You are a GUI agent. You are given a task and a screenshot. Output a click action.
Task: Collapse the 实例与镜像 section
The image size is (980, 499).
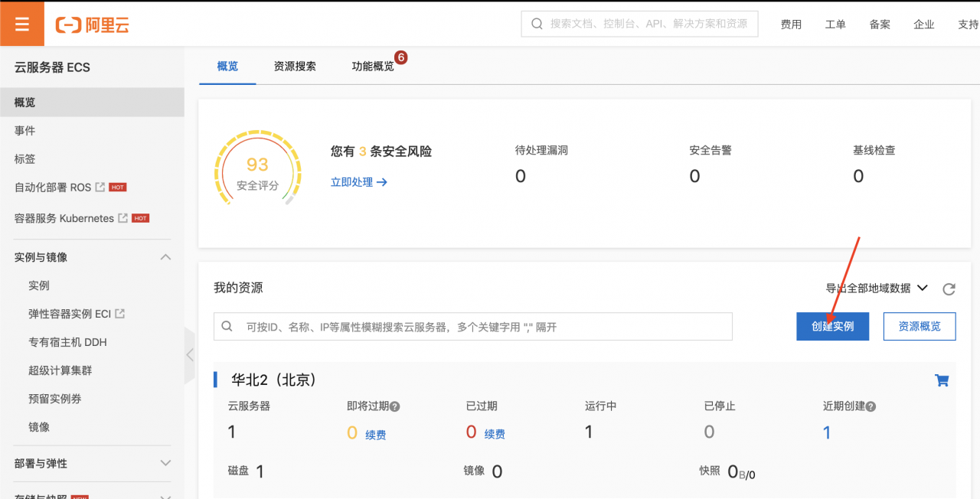pos(165,257)
